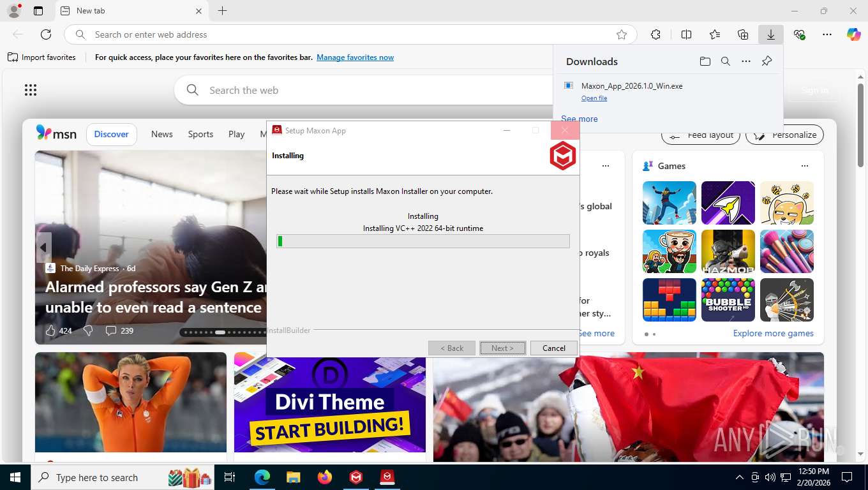Click See more in Downloads panel
The width and height of the screenshot is (868, 490).
click(x=579, y=119)
